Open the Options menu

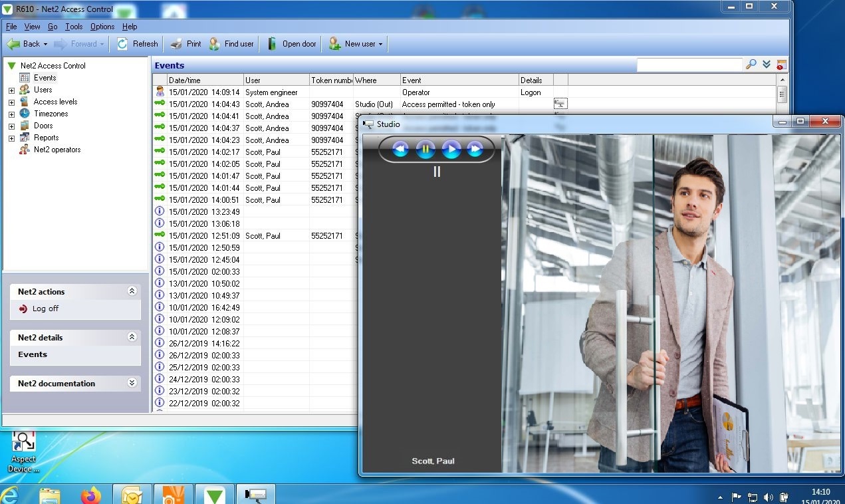click(x=102, y=27)
